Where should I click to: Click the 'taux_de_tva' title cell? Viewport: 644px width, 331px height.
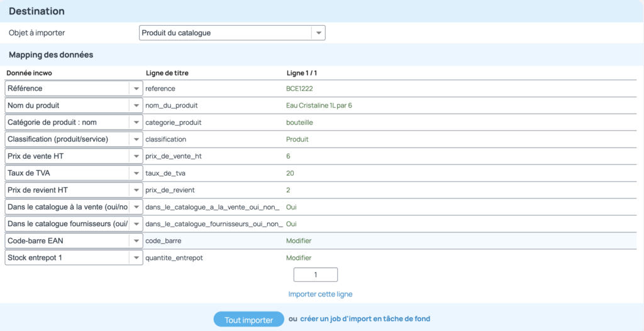165,173
